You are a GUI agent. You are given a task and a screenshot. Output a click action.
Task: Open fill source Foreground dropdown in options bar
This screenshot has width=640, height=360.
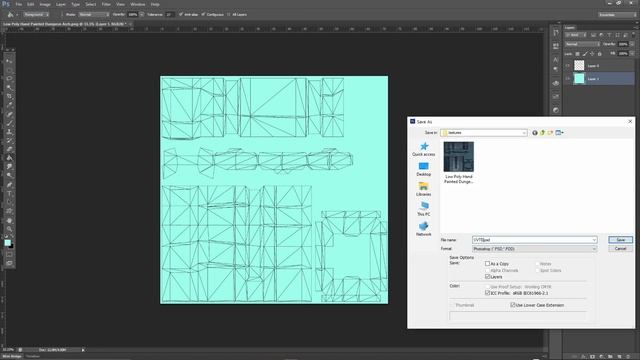36,14
